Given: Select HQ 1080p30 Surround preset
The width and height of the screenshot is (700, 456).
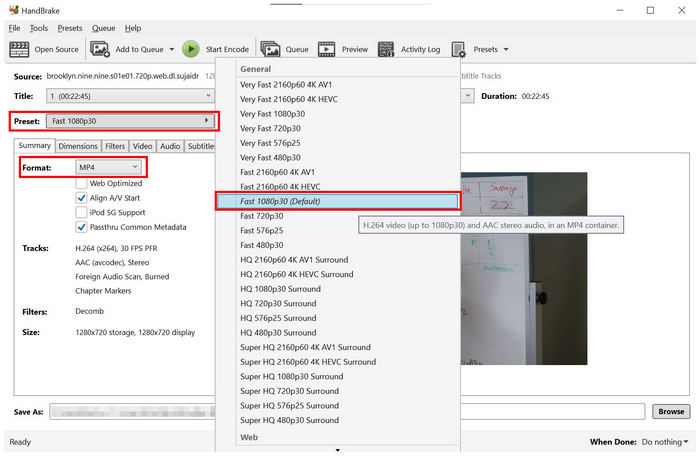Looking at the screenshot, I should [338, 289].
